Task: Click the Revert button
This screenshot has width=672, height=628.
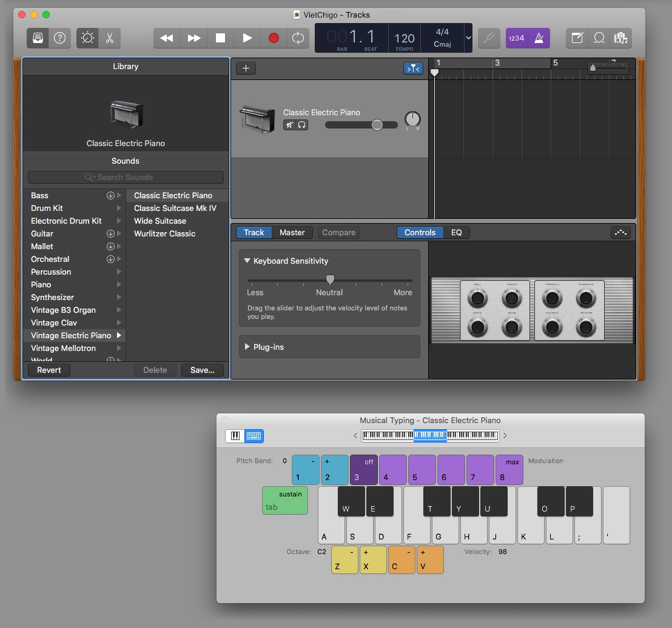Action: coord(49,370)
